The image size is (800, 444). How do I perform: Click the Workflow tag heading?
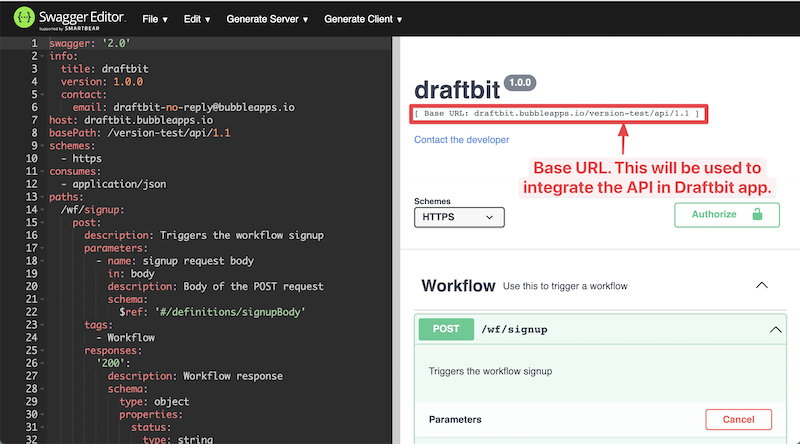458,286
